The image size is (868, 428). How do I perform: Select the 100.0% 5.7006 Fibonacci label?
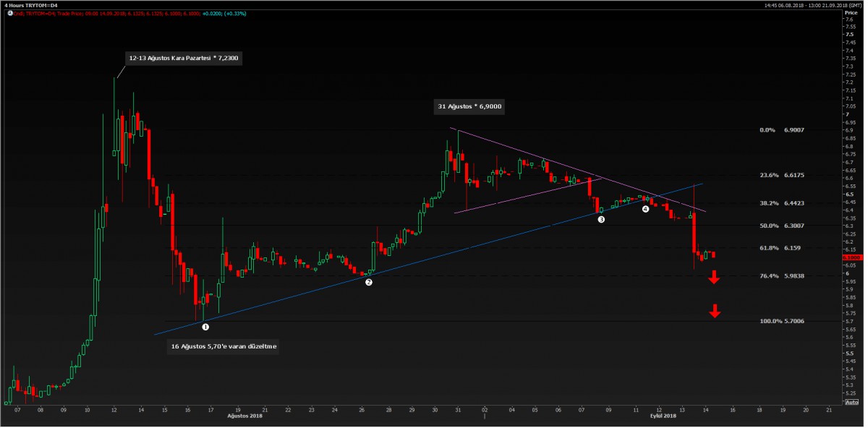click(781, 321)
